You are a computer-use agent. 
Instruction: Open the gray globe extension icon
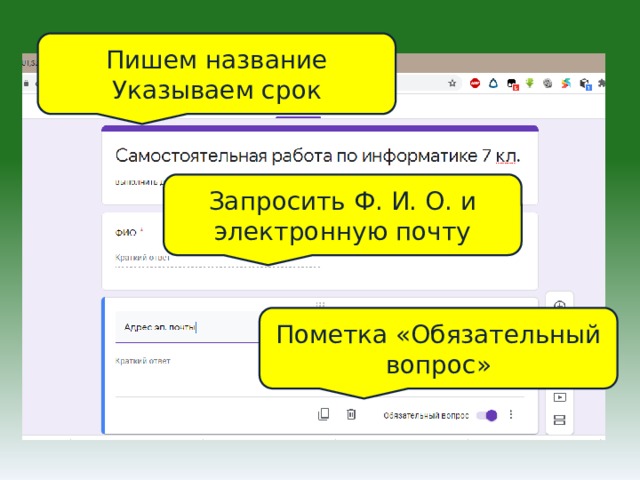pos(548,84)
